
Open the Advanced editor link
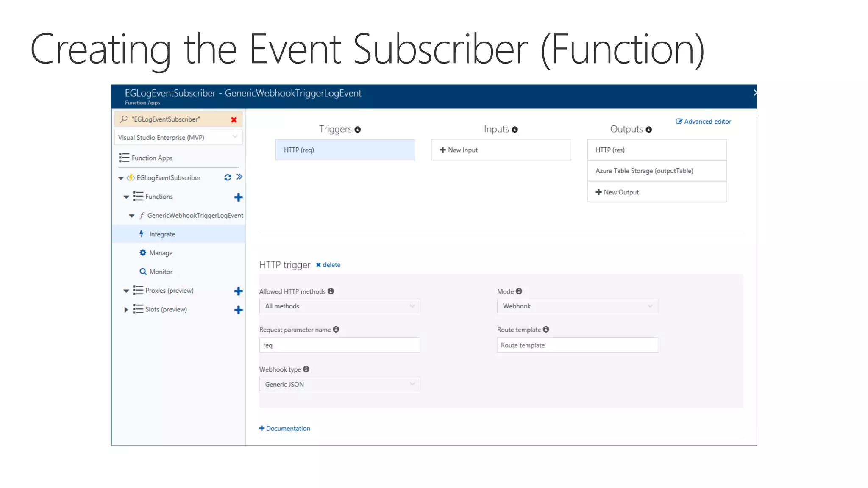point(704,122)
